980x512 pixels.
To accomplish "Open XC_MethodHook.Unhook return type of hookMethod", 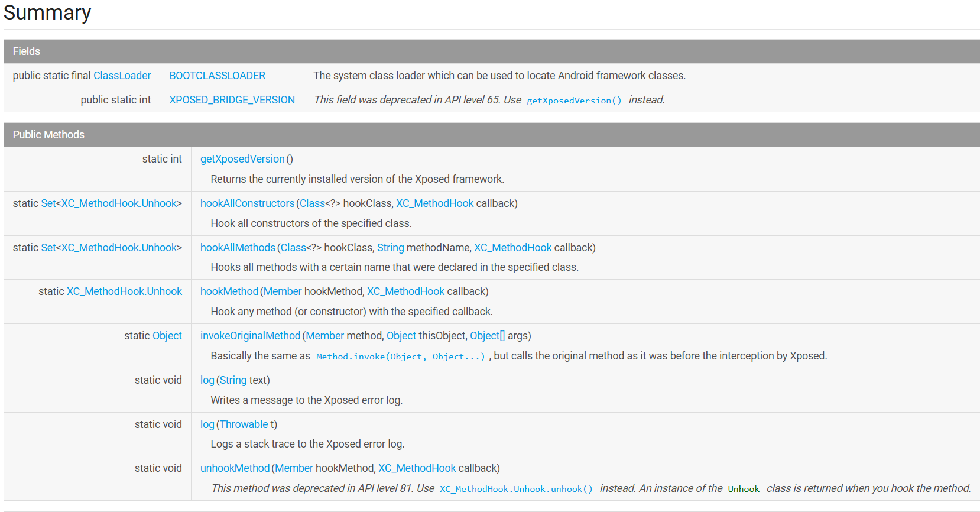I will 124,291.
